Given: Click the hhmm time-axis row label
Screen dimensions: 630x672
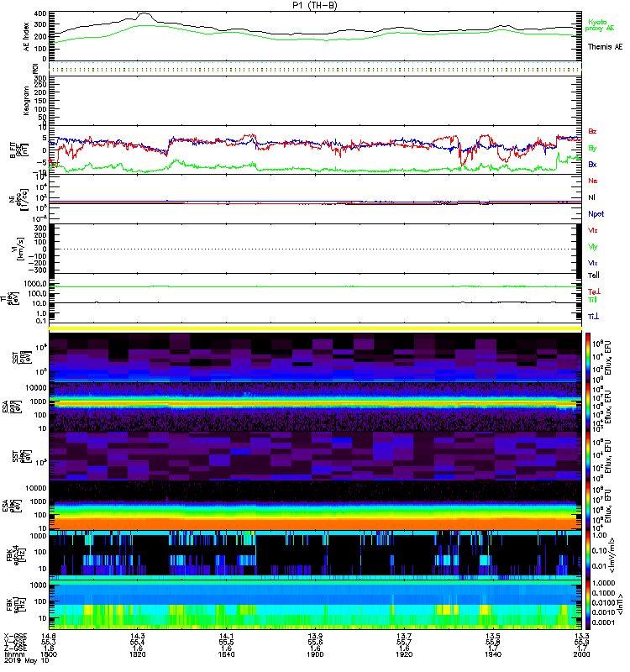Looking at the screenshot, I should tap(13, 655).
